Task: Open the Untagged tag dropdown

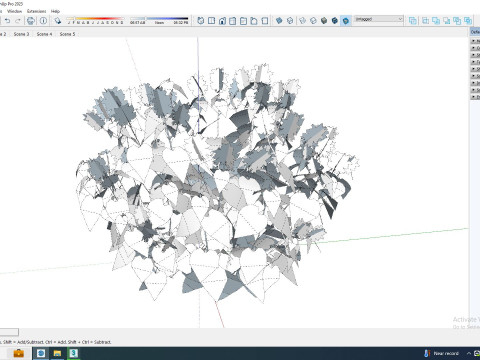Action: [379, 19]
